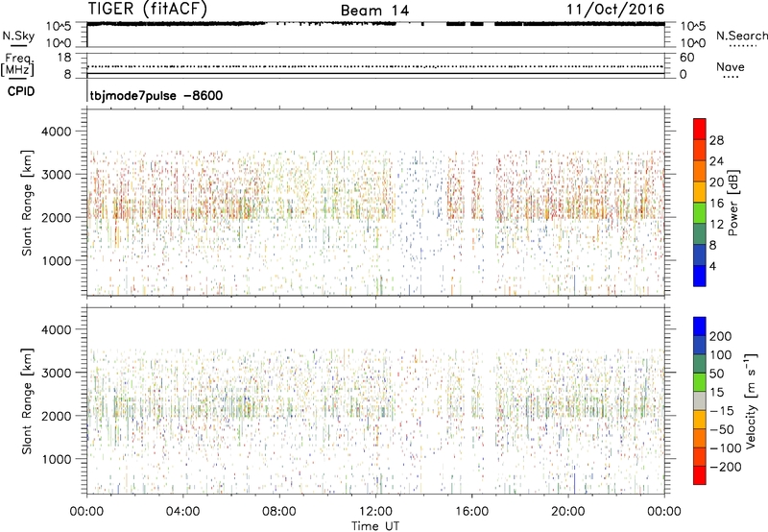Select the 2000 tick in the velocity panel
This screenshot has width=768, height=532.
point(57,416)
